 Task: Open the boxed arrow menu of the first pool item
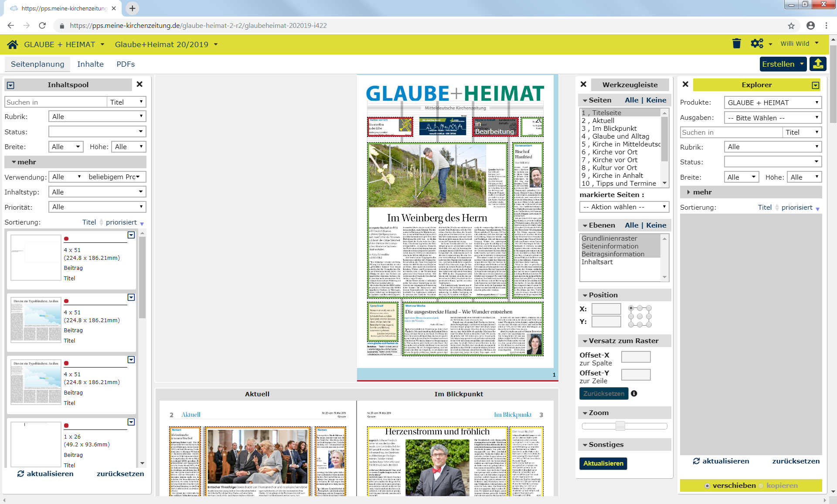point(131,235)
